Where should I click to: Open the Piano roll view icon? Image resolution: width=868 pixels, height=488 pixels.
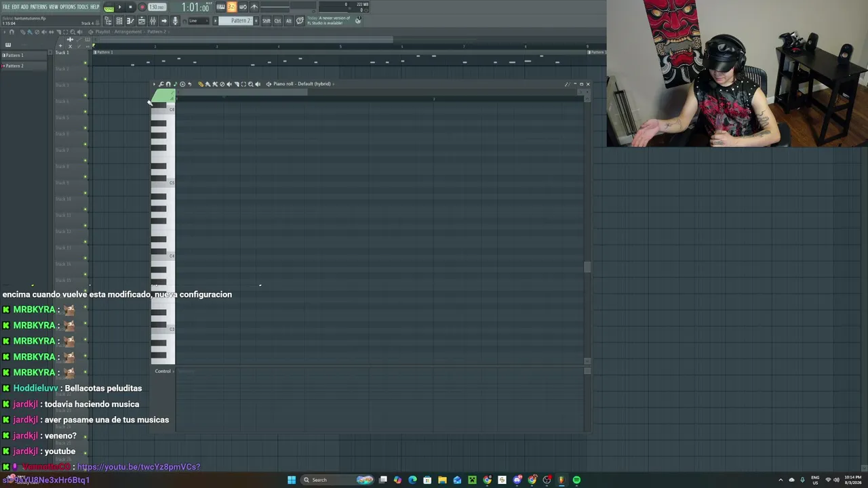tap(130, 21)
